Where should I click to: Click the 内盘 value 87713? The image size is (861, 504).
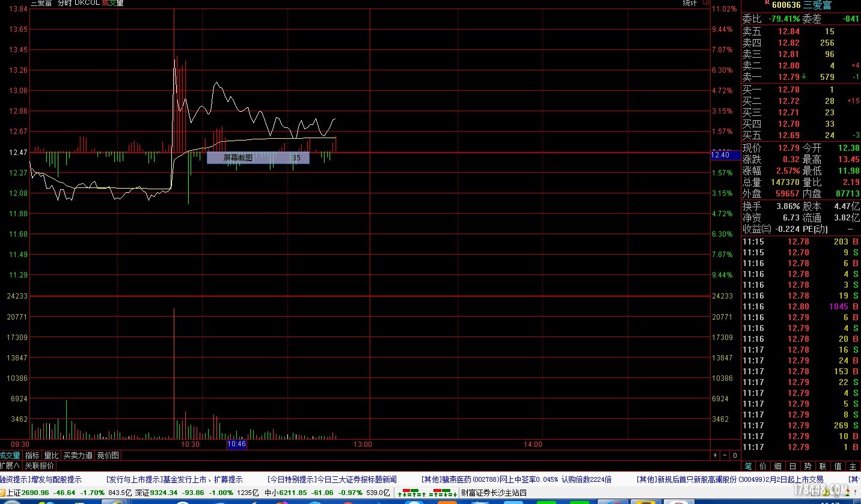click(847, 193)
